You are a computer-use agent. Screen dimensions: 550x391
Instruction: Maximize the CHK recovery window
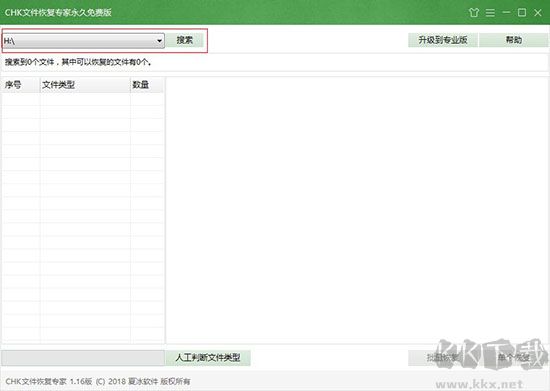click(522, 13)
